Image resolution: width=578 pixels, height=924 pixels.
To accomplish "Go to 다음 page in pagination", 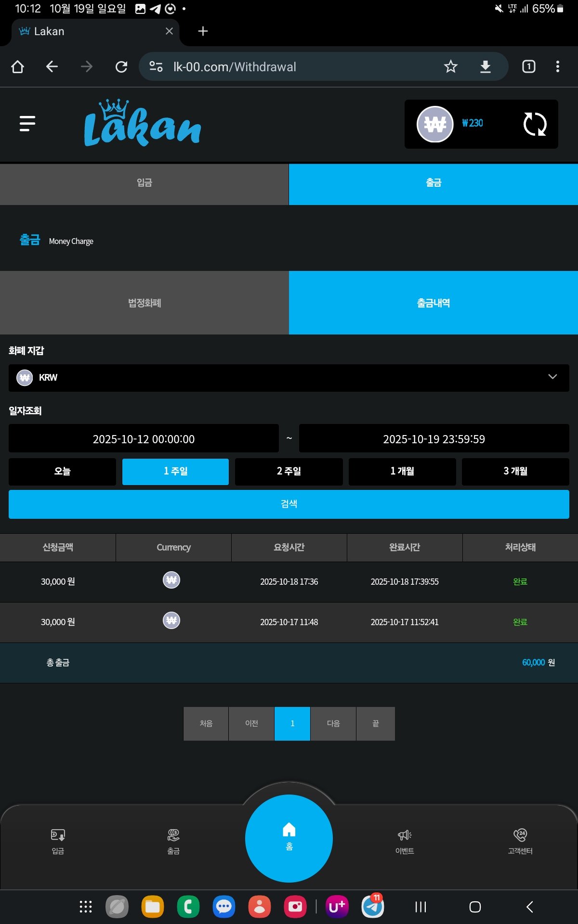I will [333, 723].
